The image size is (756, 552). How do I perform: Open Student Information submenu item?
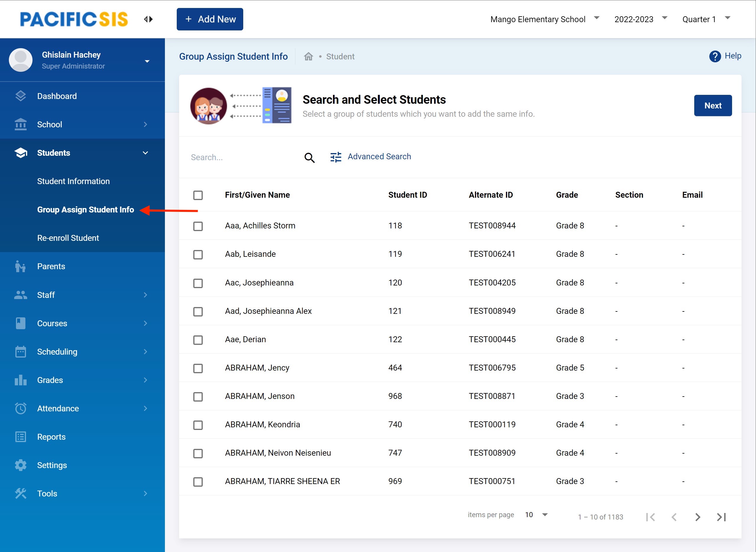point(73,181)
